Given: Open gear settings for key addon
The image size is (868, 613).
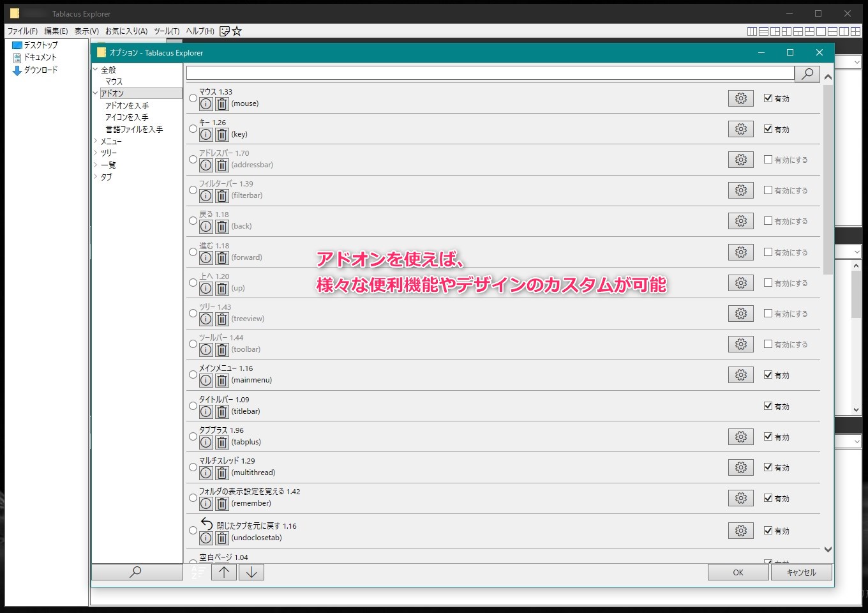Looking at the screenshot, I should (x=740, y=129).
